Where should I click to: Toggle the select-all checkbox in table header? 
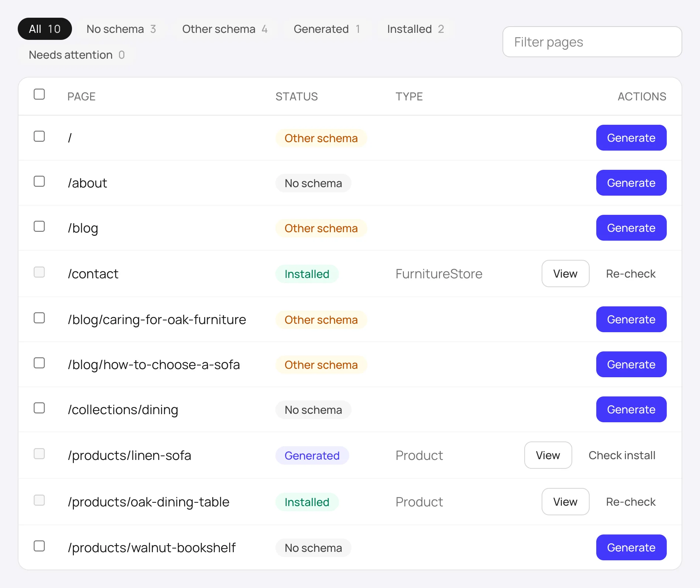coord(39,94)
